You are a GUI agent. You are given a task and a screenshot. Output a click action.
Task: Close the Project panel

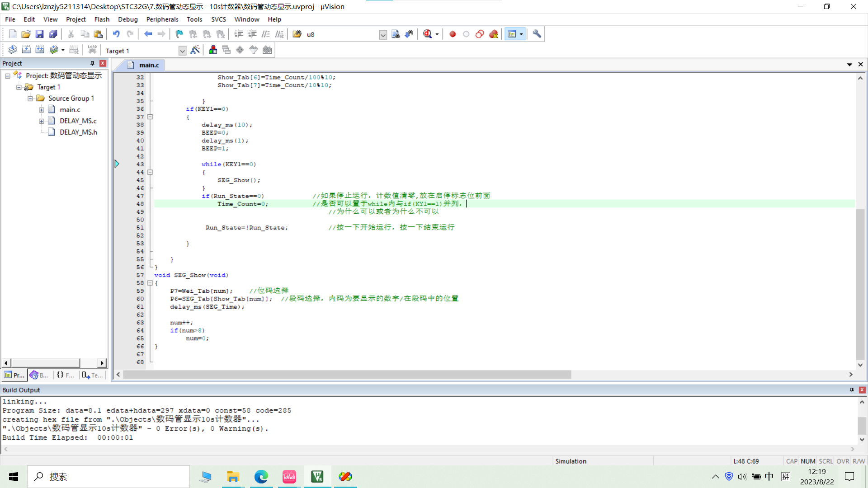pos(103,63)
